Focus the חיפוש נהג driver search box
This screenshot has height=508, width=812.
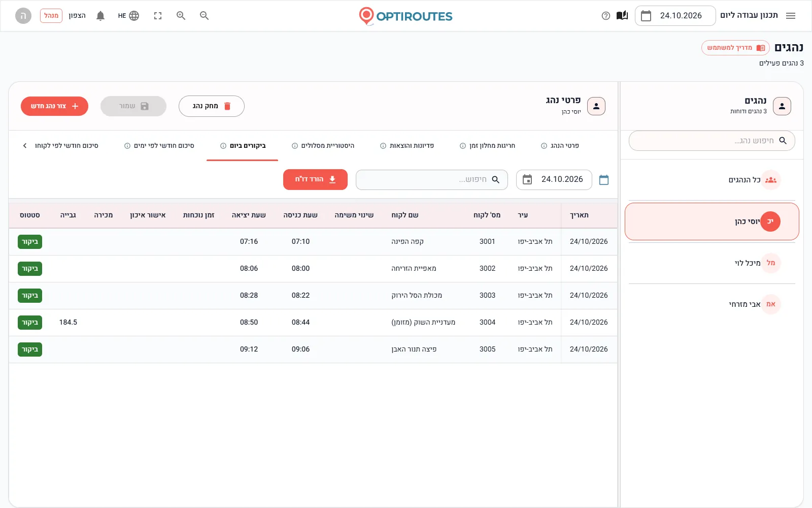(x=712, y=141)
